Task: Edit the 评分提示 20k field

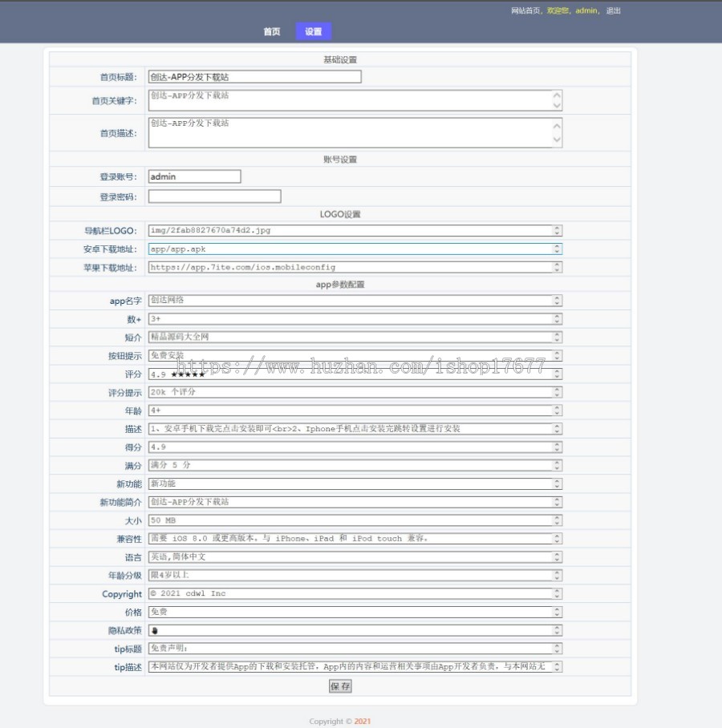Action: click(355, 392)
